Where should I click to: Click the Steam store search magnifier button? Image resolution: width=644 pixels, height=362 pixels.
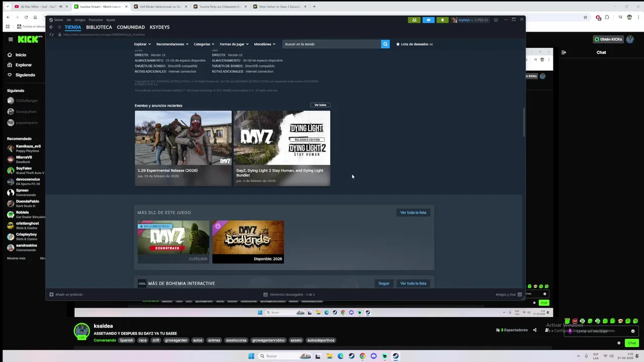coord(385,44)
